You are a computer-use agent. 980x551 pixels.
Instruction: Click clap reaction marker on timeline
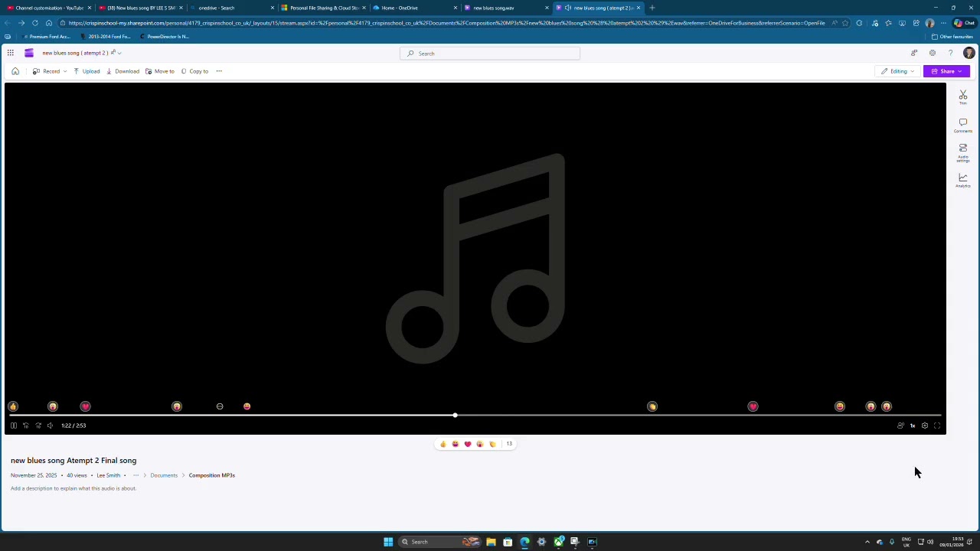pyautogui.click(x=652, y=406)
